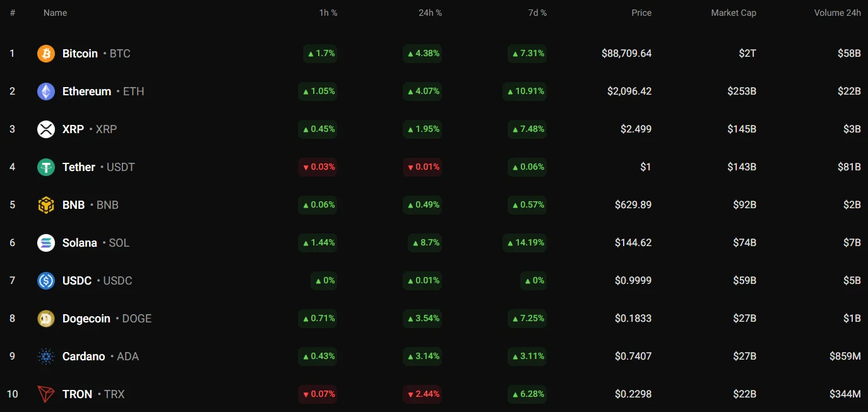
Task: Click TRON's red 24h change badge
Action: click(x=422, y=394)
